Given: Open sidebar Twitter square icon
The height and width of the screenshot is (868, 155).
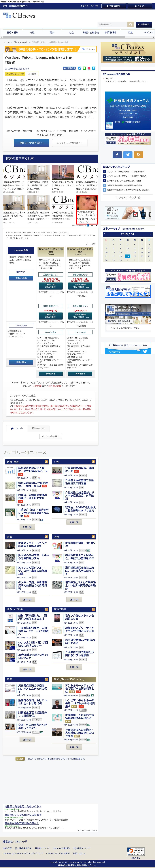Looking at the screenshot, I should coord(128,155).
